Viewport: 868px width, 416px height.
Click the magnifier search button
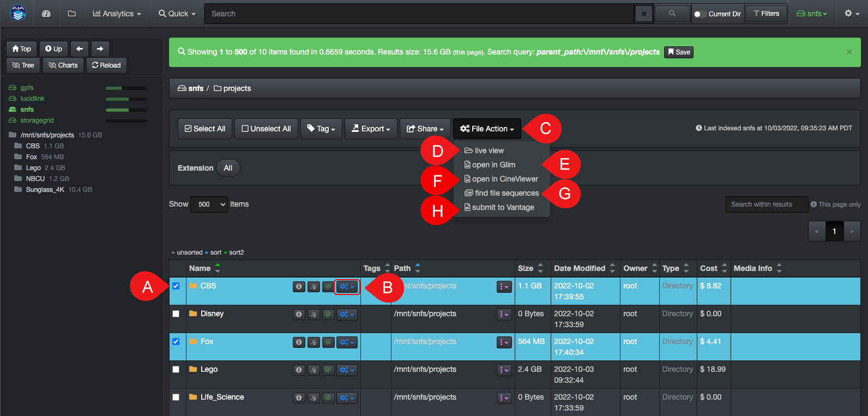click(x=672, y=14)
